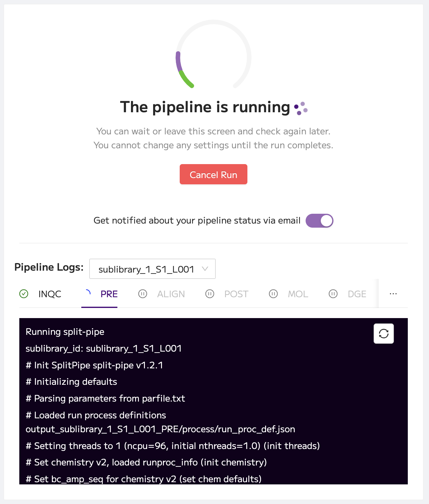The width and height of the screenshot is (429, 504).
Task: Click the pause icon next to MOL
Action: click(x=273, y=294)
